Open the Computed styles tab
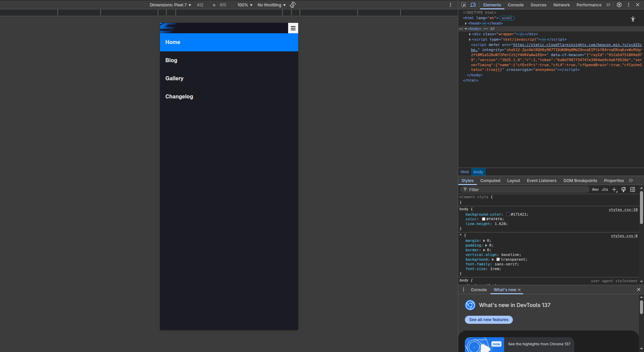644x352 pixels. coord(490,181)
